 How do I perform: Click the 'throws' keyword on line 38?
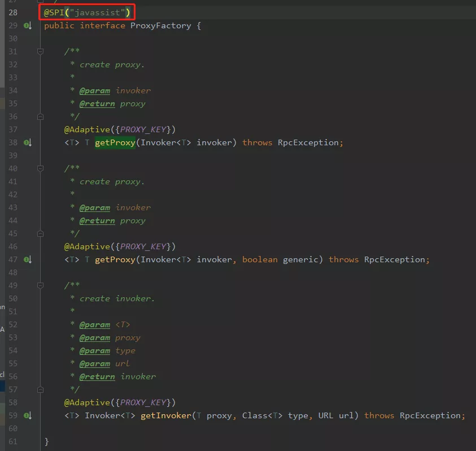[x=257, y=143]
